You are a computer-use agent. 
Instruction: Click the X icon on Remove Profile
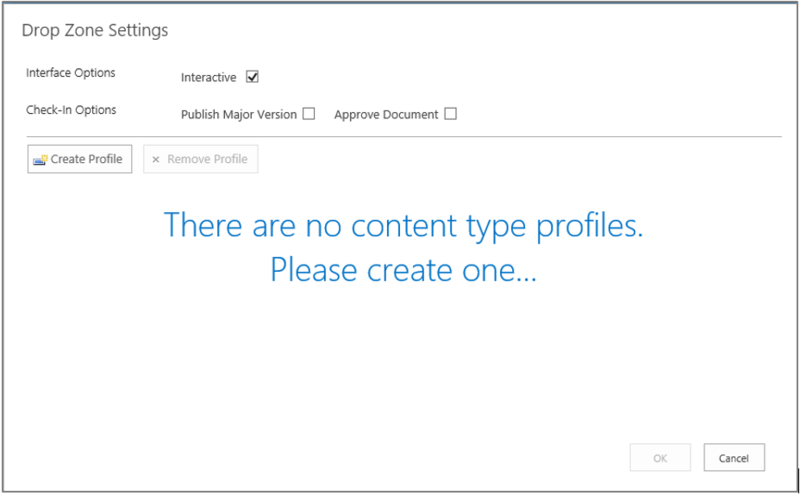tap(156, 159)
